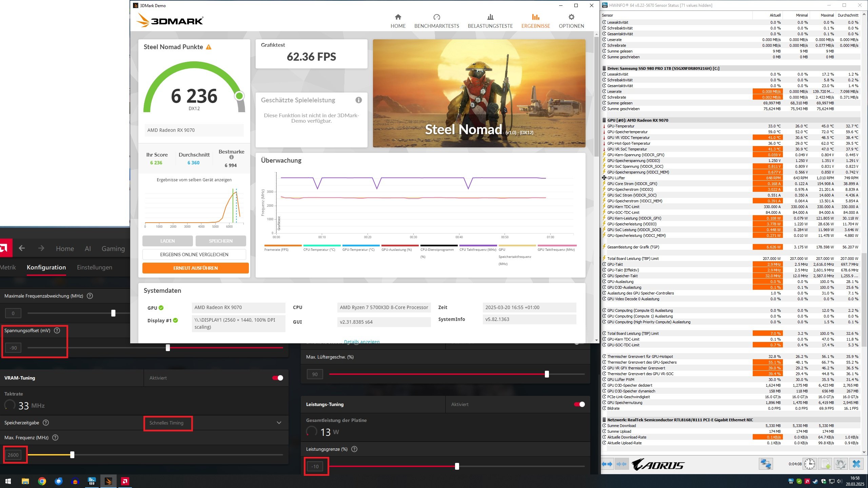Click ERGEBNIS ONLINE VERGLEICHEN button
Screen dimensions: 868x488
click(x=194, y=255)
